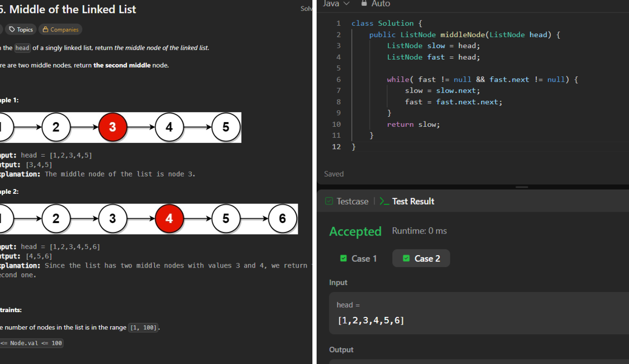This screenshot has width=629, height=364.
Task: Open the Java language dropdown
Action: tap(336, 3)
